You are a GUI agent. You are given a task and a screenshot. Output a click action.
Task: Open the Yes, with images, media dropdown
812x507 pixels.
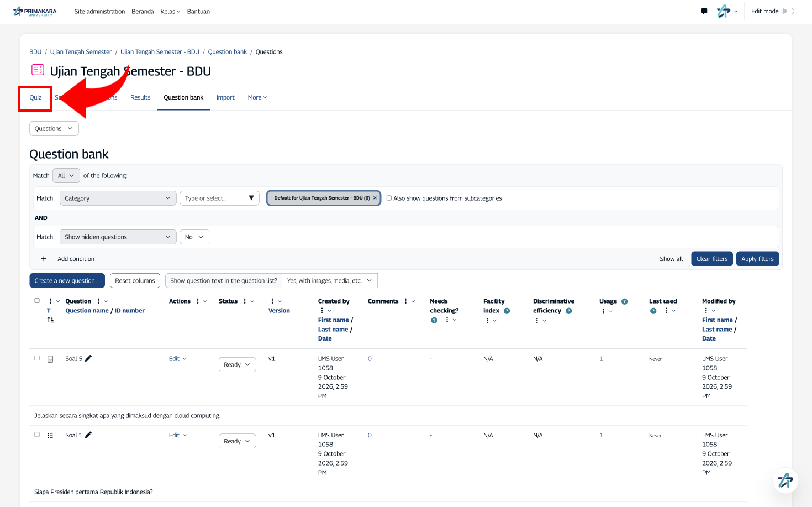[330, 281]
